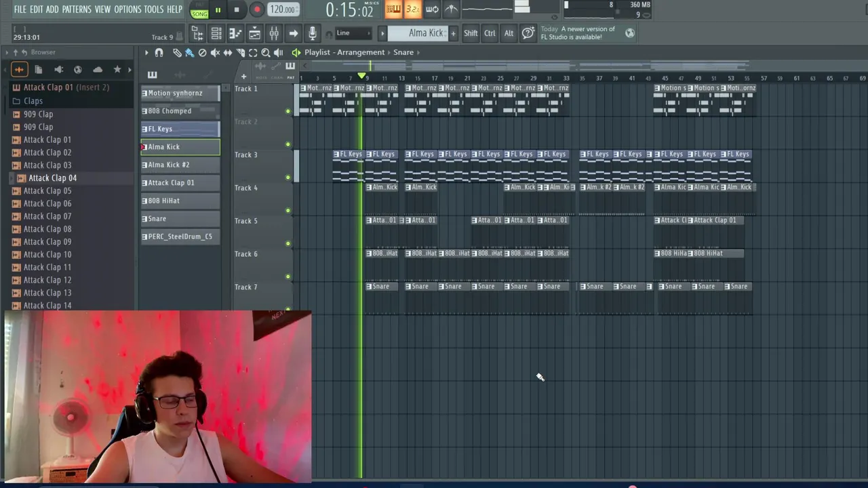Viewport: 868px width, 488px height.
Task: Expand the browser tabs right arrow
Action: tap(128, 69)
